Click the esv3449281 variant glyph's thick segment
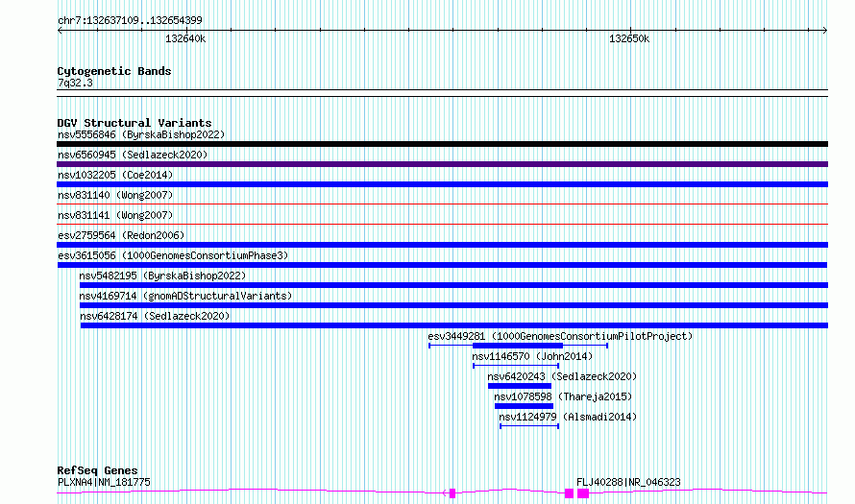Screen dimensions: 855x504 [x=518, y=346]
